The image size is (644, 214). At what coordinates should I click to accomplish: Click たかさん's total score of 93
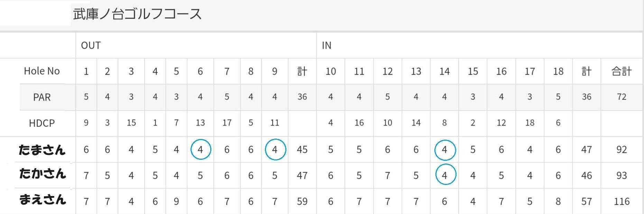pos(622,175)
